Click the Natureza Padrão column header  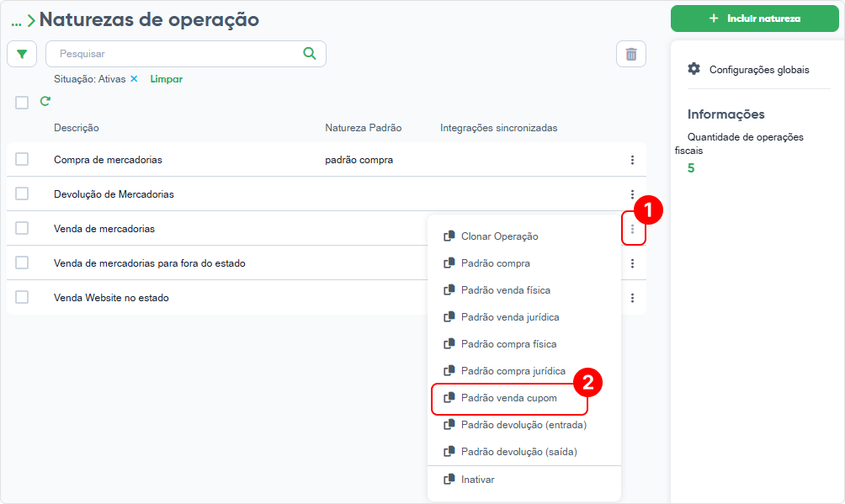(364, 128)
